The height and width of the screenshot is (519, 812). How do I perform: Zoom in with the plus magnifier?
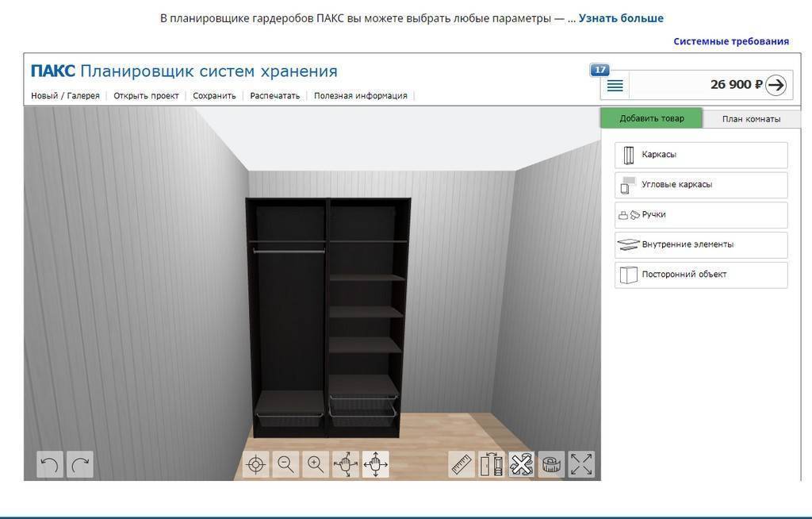coord(316,464)
